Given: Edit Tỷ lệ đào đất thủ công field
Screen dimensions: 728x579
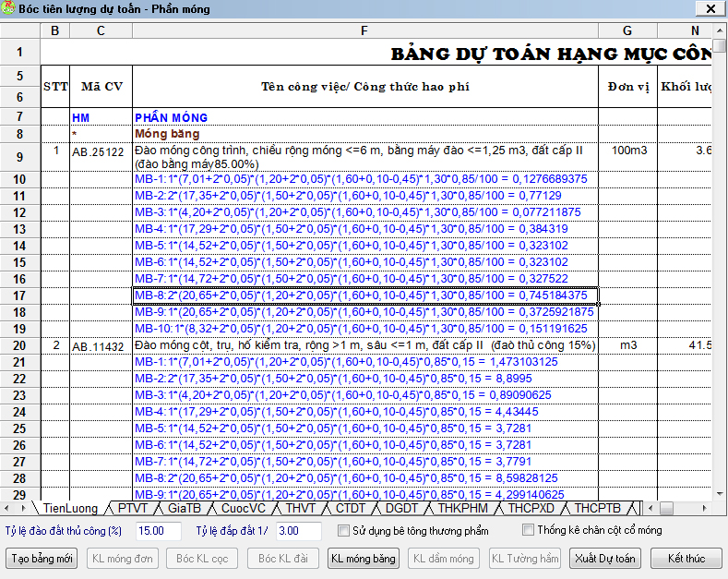Looking at the screenshot, I should (x=159, y=531).
